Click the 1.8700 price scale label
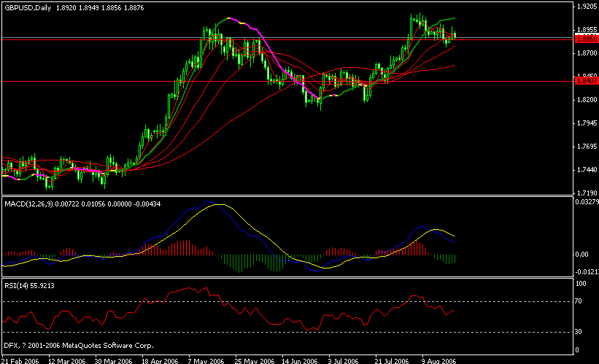This screenshot has height=364, width=599. point(587,53)
